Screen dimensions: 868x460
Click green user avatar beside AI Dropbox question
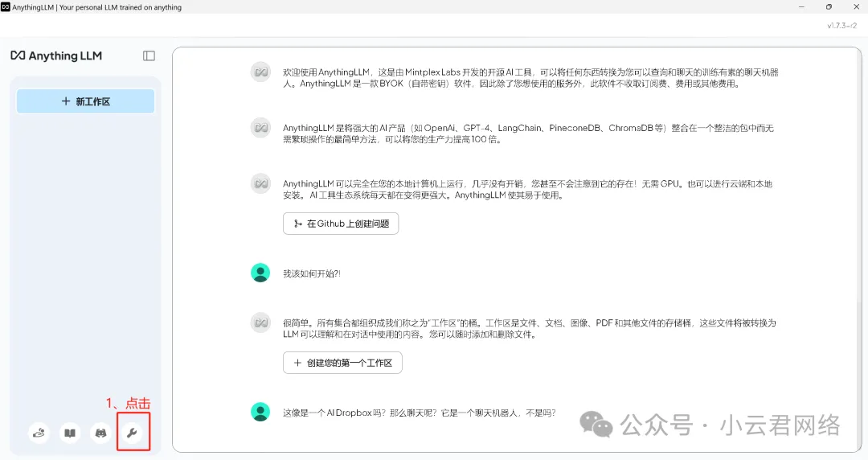click(260, 412)
